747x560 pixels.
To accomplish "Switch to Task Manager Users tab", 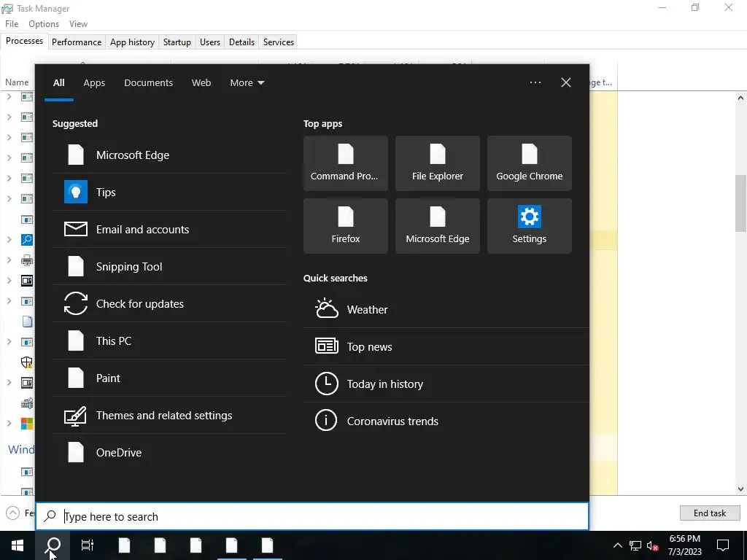I will [x=210, y=42].
